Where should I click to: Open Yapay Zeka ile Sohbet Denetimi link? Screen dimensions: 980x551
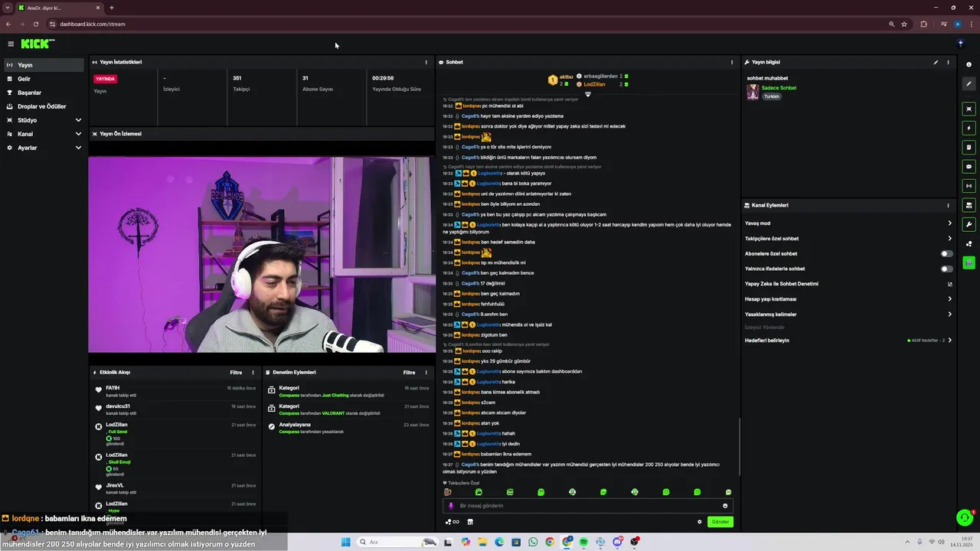848,284
